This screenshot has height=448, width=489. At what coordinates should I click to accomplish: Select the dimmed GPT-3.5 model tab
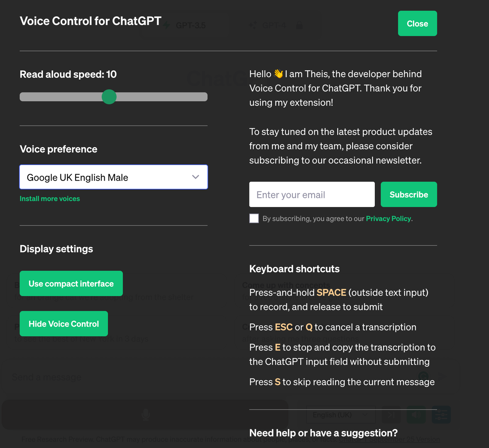185,25
